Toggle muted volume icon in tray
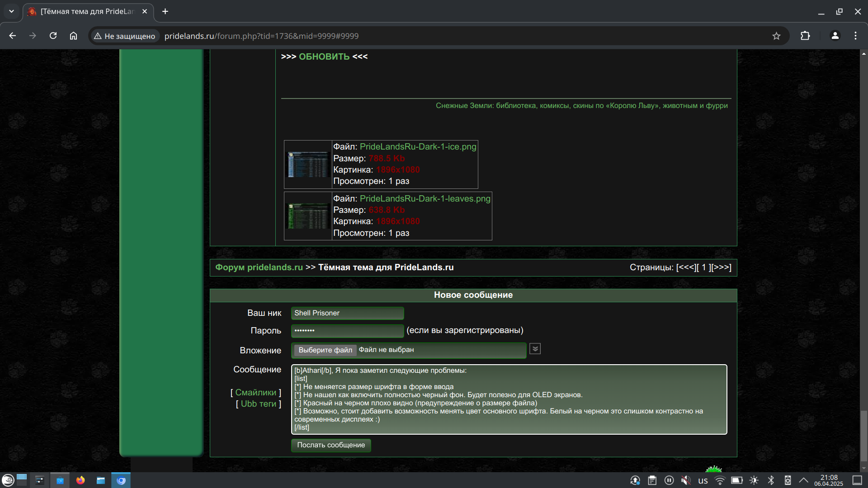The height and width of the screenshot is (488, 868). click(686, 480)
